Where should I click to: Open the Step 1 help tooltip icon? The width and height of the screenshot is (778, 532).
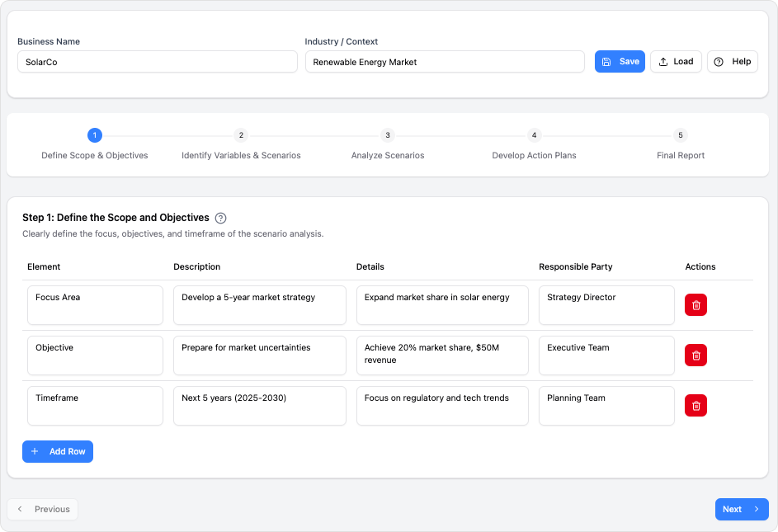[x=221, y=218]
